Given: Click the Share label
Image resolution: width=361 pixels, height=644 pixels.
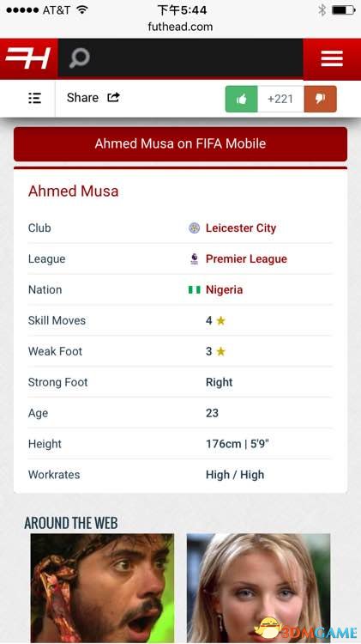Looking at the screenshot, I should [x=82, y=98].
